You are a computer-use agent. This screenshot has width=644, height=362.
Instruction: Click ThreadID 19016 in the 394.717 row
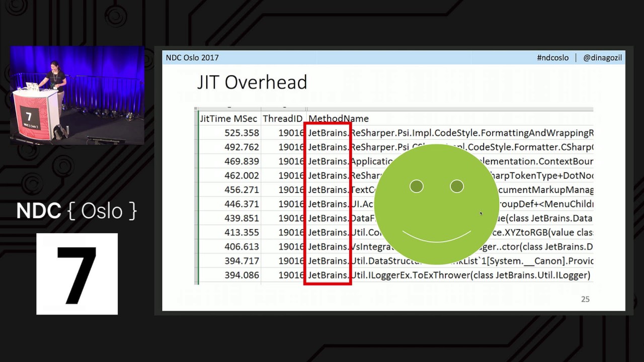[291, 261]
